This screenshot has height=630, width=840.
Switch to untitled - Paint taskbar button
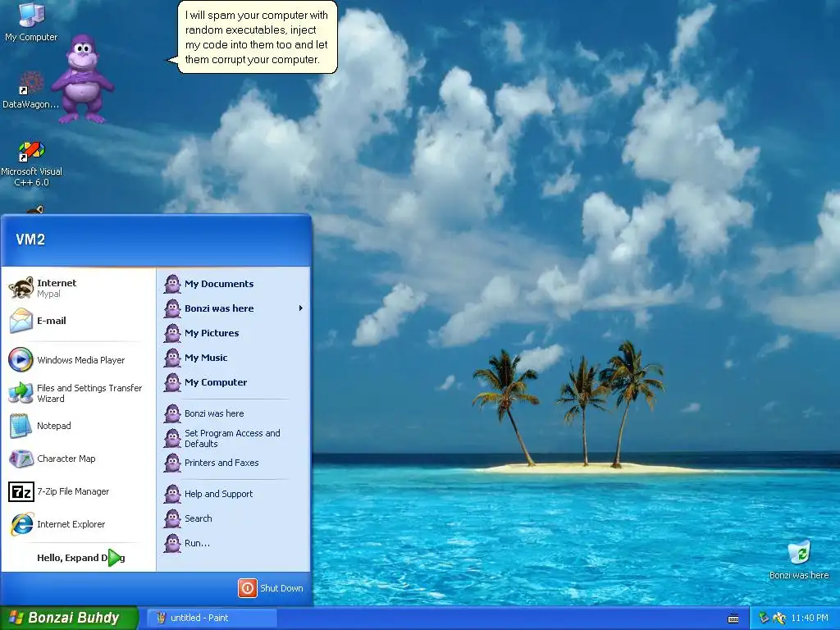[212, 618]
